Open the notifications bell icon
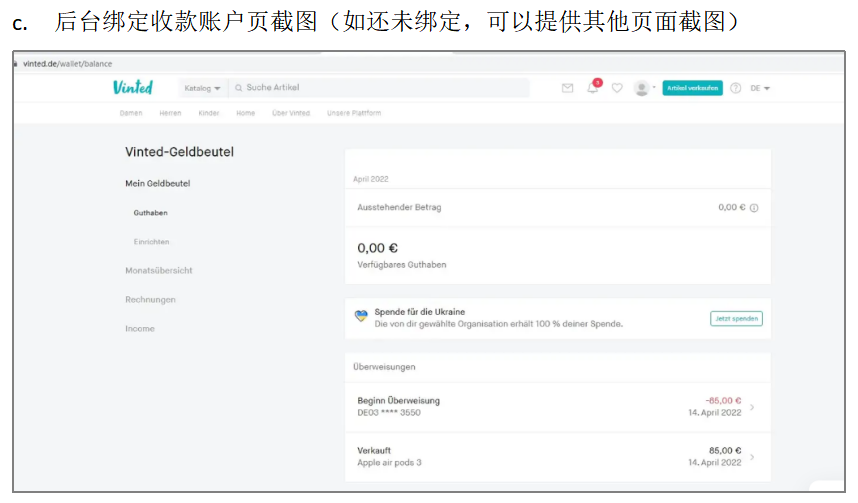Viewport: 858px width, 503px height. tap(593, 88)
